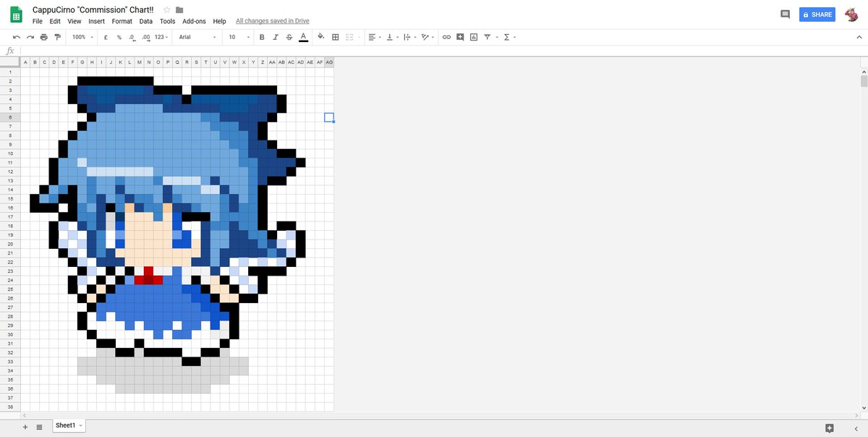The width and height of the screenshot is (868, 437).
Task: Open the font size 10 dropdown
Action: pos(239,37)
